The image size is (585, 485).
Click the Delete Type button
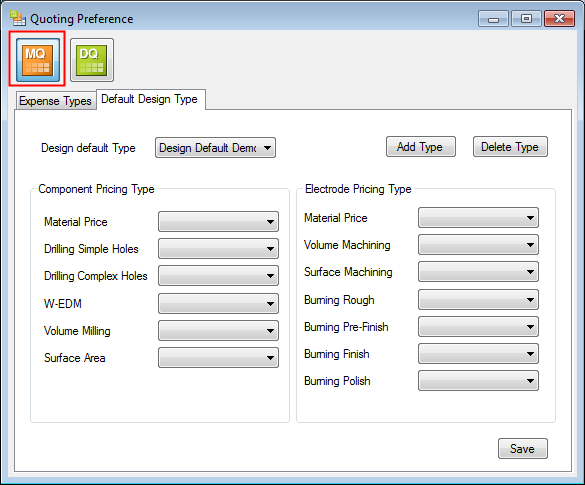pyautogui.click(x=510, y=147)
